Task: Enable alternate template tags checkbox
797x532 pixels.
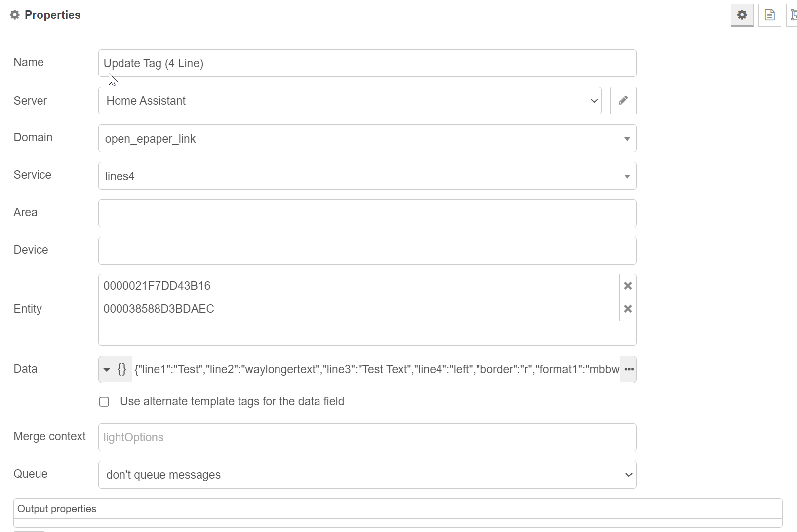Action: (x=104, y=402)
